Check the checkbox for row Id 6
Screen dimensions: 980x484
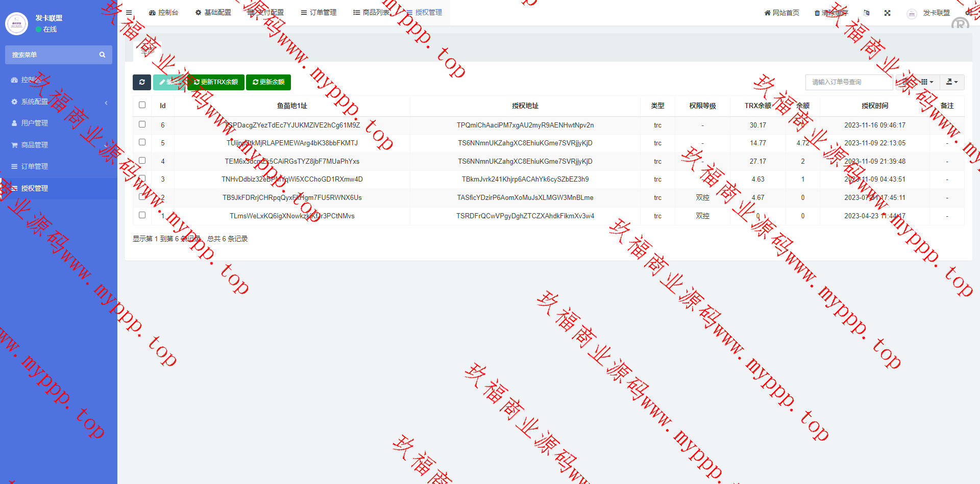click(142, 124)
